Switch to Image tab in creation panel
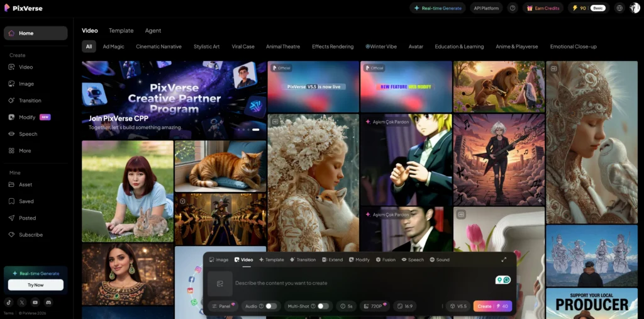 pos(218,260)
